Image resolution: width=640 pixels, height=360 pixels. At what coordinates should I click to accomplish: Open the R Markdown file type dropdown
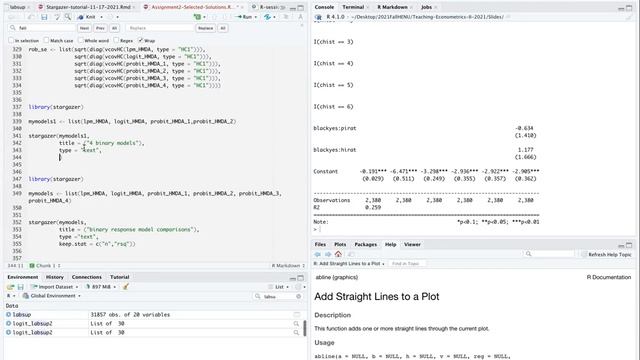288,266
